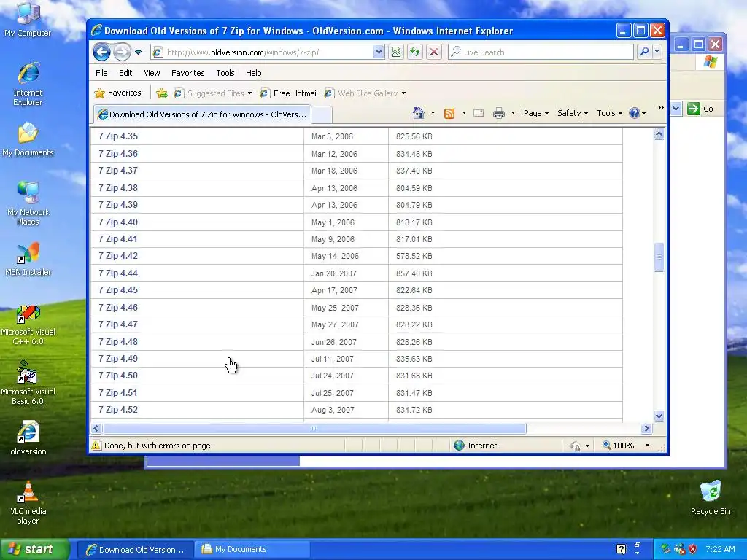
Task: Click the Refresh page icon
Action: 415,52
